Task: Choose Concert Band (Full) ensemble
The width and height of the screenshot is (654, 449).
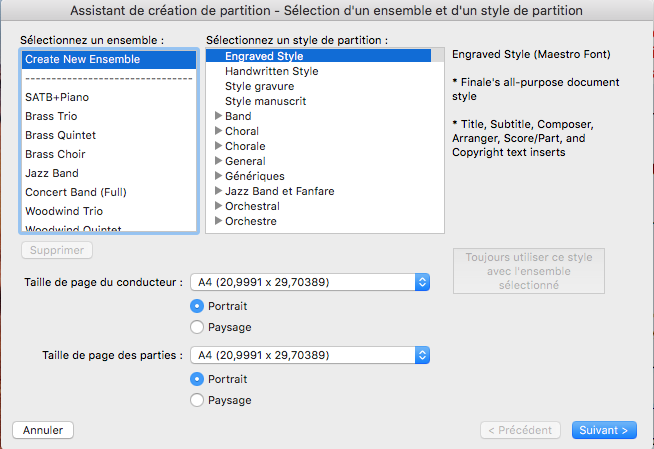Action: point(76,192)
